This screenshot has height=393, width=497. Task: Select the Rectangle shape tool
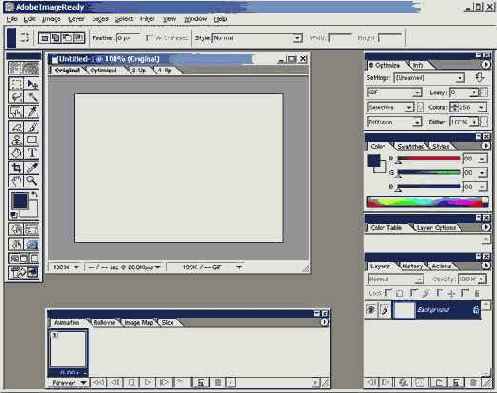[32, 140]
